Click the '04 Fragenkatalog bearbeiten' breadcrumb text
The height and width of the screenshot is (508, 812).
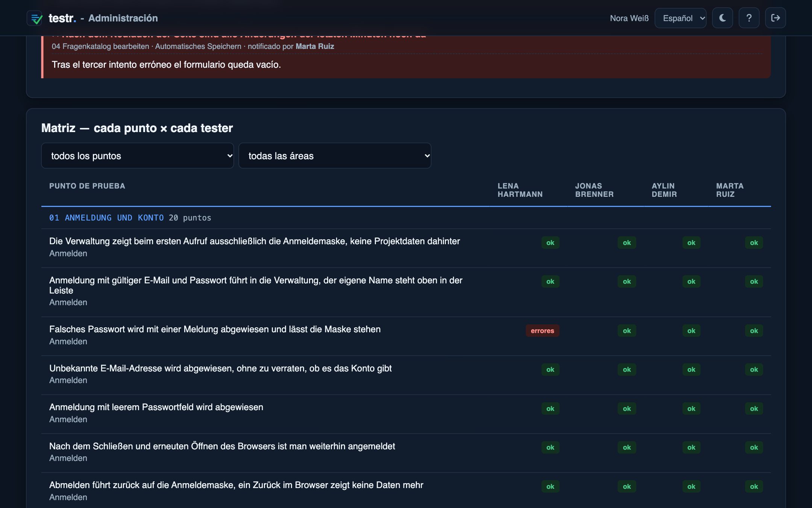[x=100, y=46]
